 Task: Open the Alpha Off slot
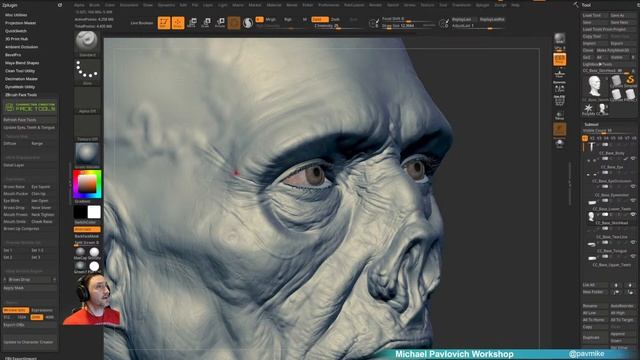[x=87, y=100]
